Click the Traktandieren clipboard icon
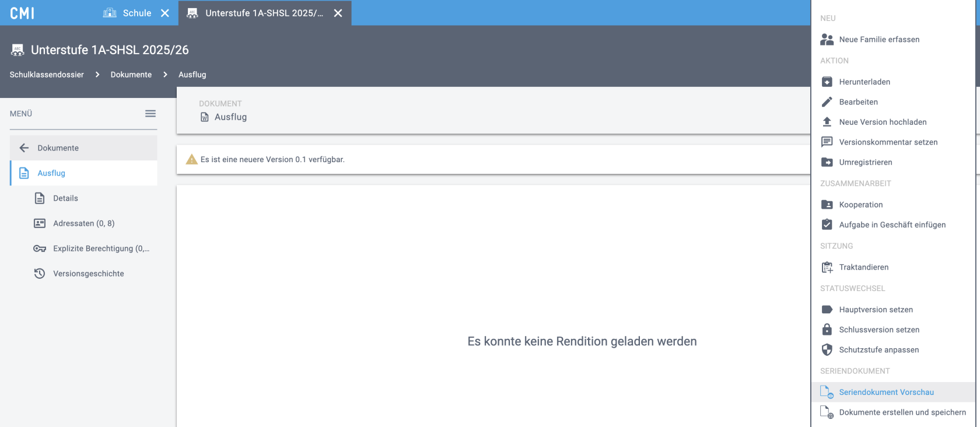The height and width of the screenshot is (427, 980). point(827,267)
